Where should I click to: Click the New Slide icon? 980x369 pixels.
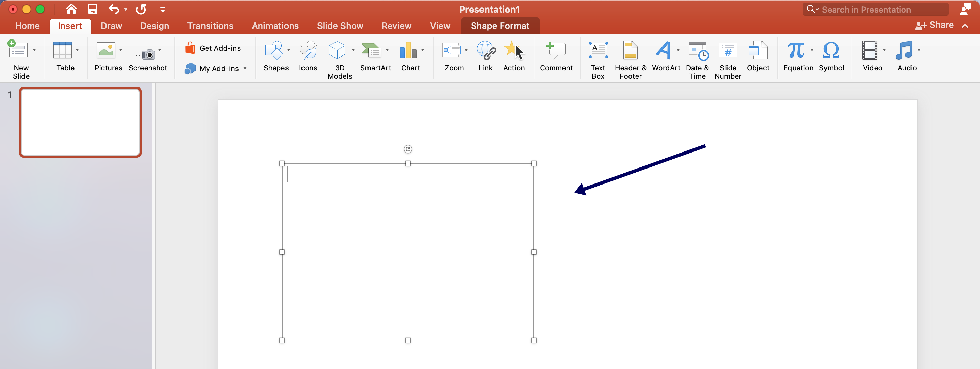17,50
